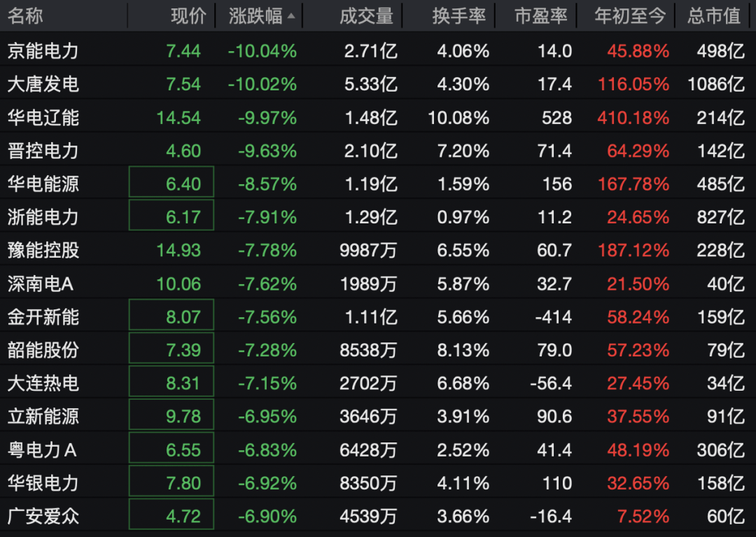Click the market cap 1086亿 of 大唐发电
The height and width of the screenshot is (537, 756).
click(x=717, y=84)
